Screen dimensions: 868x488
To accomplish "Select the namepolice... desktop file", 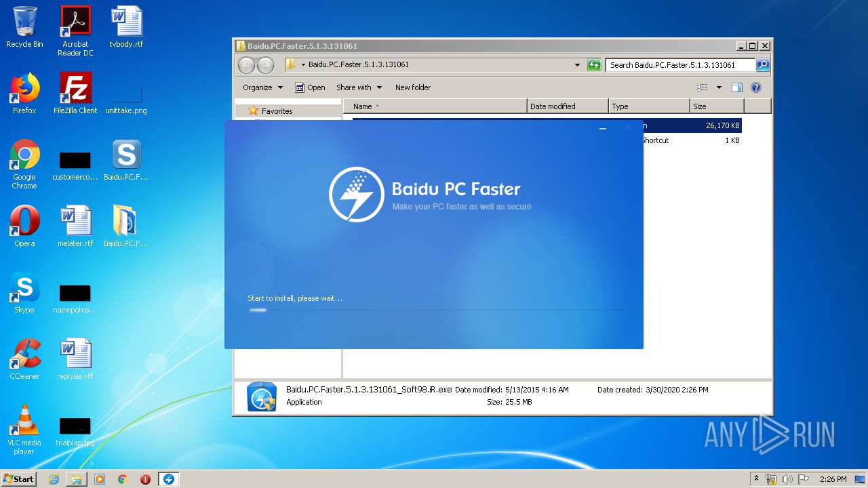I will [75, 298].
